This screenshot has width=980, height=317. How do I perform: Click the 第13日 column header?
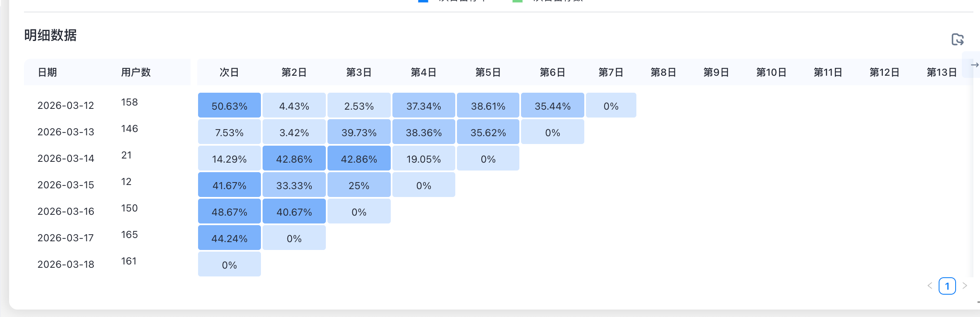(x=942, y=72)
